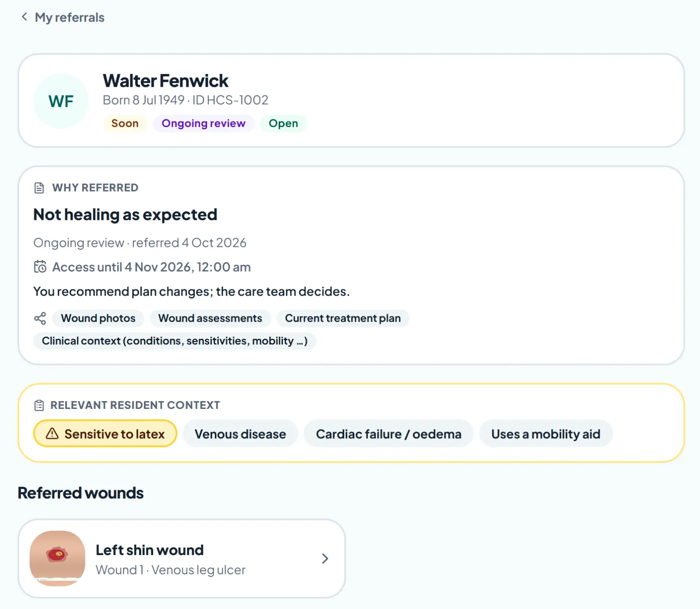The image size is (700, 609).
Task: Click the Walter Fenwick name heading
Action: 165,81
